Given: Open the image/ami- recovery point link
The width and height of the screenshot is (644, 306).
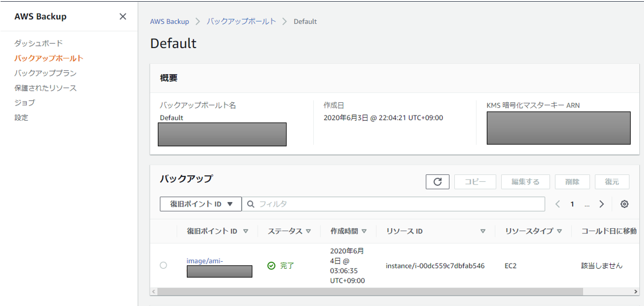Looking at the screenshot, I should [x=205, y=261].
